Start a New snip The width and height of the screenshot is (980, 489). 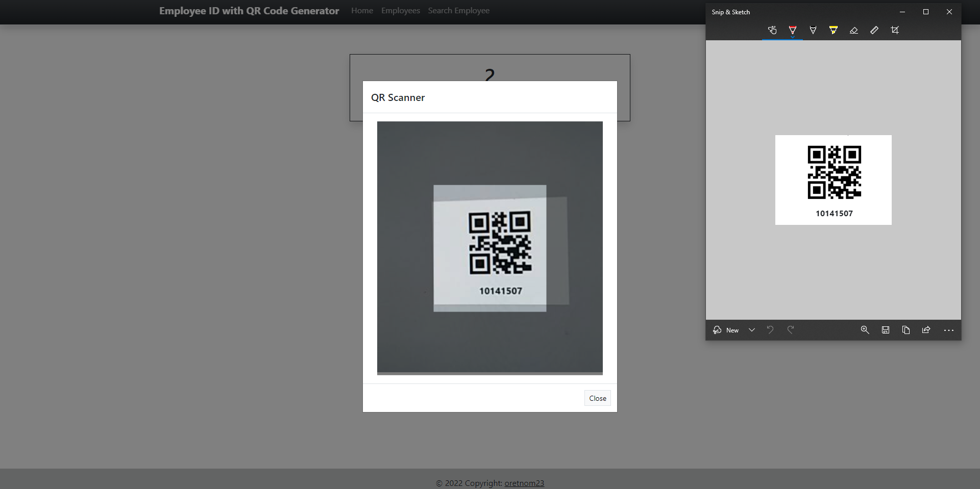(726, 330)
